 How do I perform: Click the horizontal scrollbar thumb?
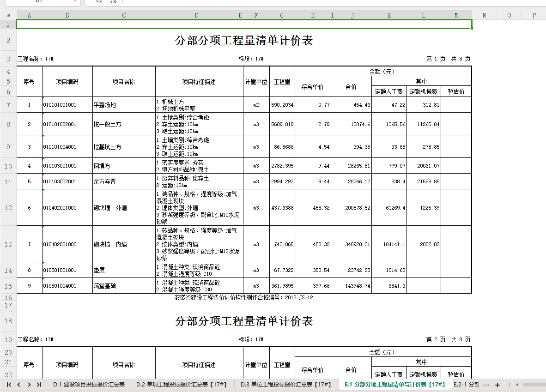coord(534,385)
